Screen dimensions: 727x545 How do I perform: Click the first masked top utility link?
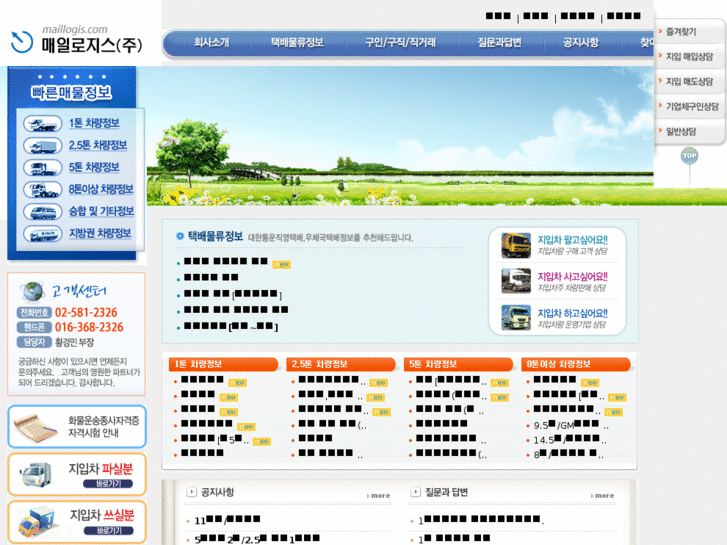(x=498, y=16)
